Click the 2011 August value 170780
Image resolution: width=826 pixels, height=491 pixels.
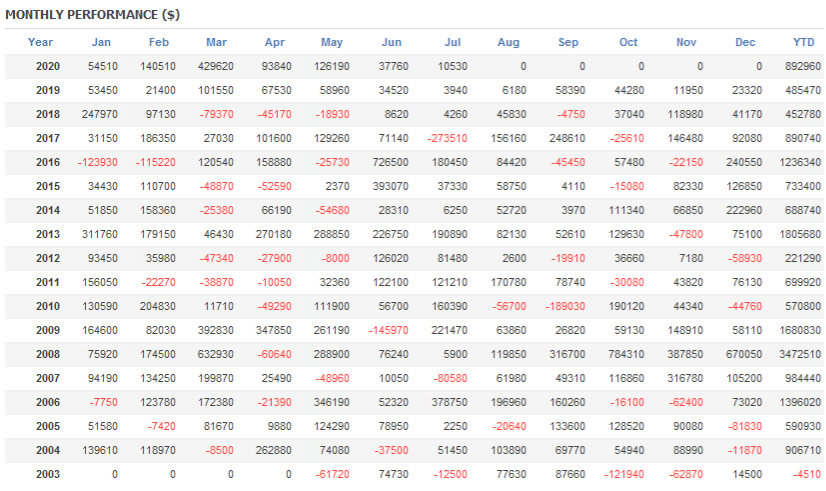508,282
